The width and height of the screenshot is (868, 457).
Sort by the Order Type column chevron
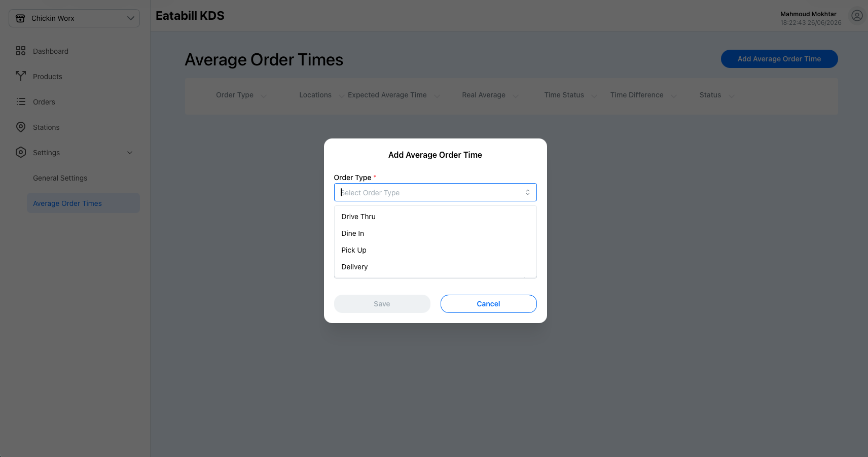(x=264, y=96)
